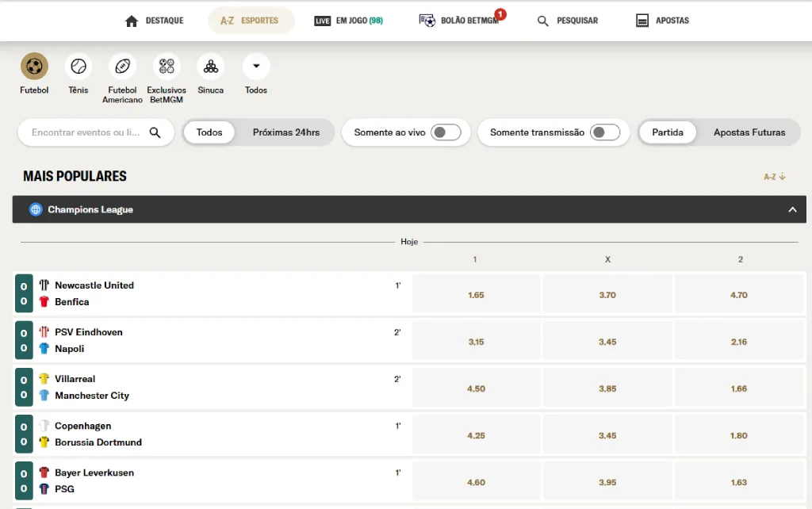Viewport: 812px width, 509px height.
Task: Switch to the Apostas Futuras tab
Action: coord(750,132)
